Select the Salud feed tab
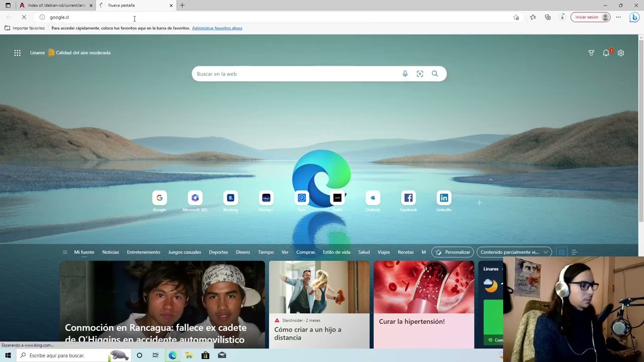Image resolution: width=644 pixels, height=362 pixels. [364, 252]
